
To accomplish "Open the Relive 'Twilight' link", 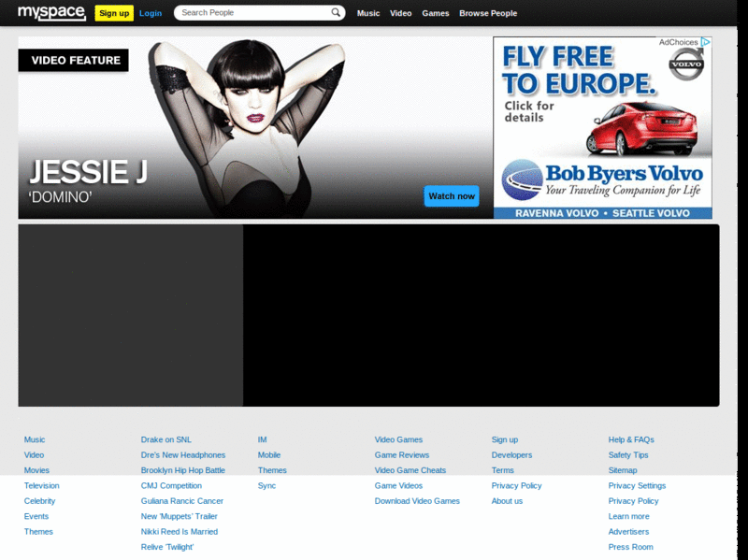I will point(167,547).
